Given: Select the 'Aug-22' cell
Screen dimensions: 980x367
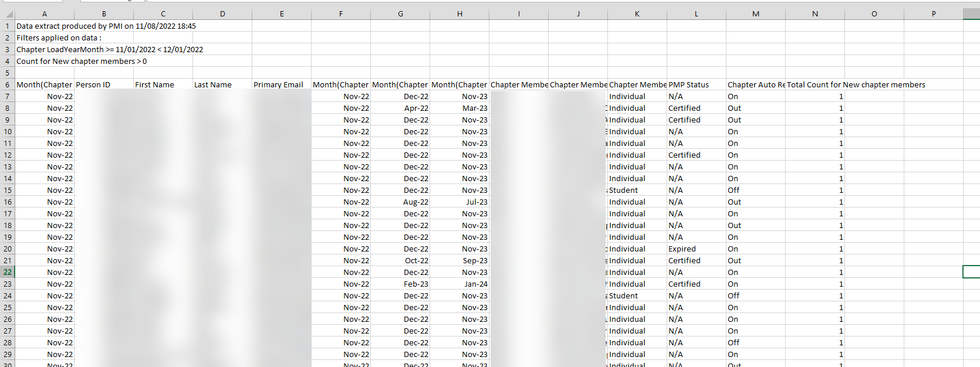Looking at the screenshot, I should pos(400,202).
